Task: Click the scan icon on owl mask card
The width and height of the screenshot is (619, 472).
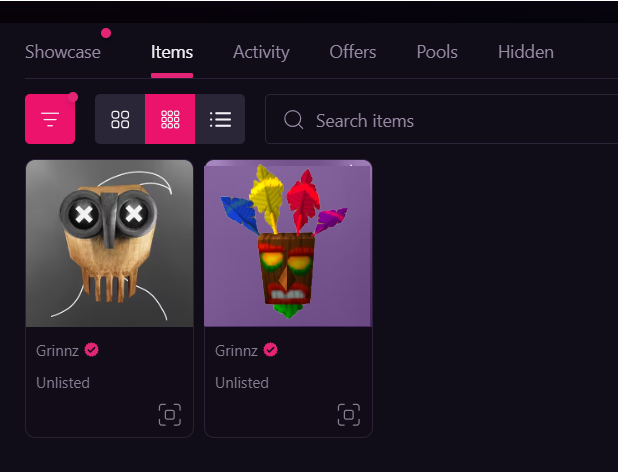Action: coord(170,415)
